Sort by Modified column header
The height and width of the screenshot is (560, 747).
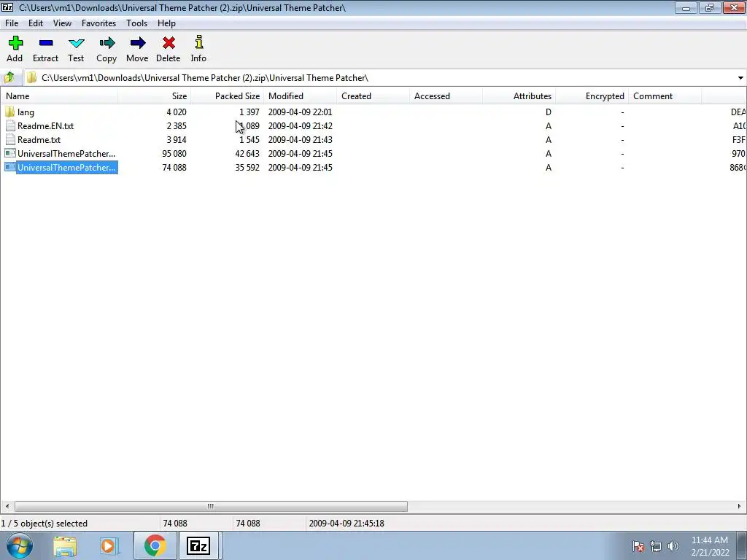(x=300, y=96)
